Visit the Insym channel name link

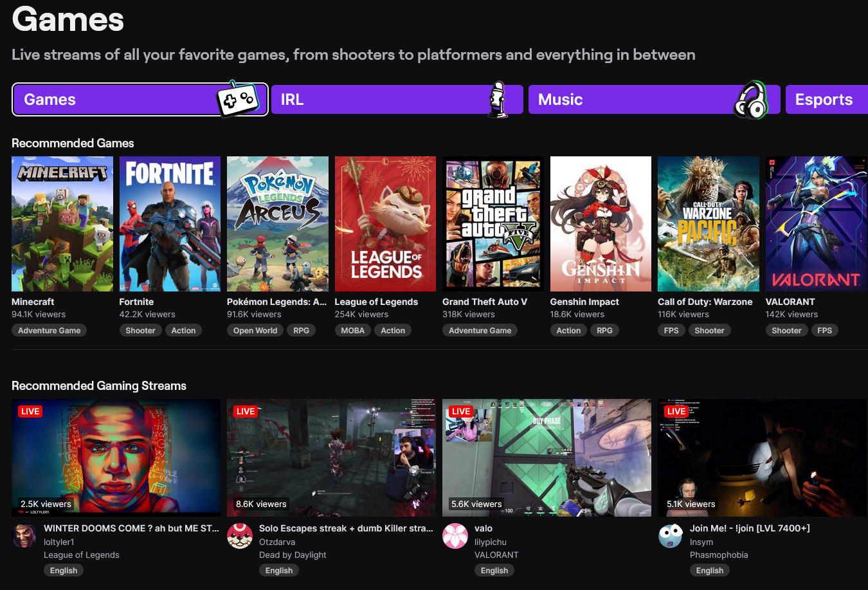coord(701,542)
